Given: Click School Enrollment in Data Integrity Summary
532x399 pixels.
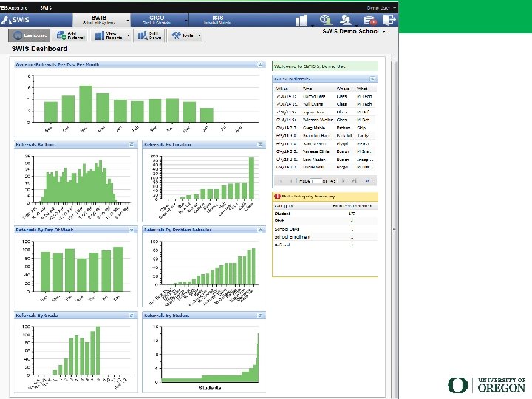Looking at the screenshot, I should 325,237.
